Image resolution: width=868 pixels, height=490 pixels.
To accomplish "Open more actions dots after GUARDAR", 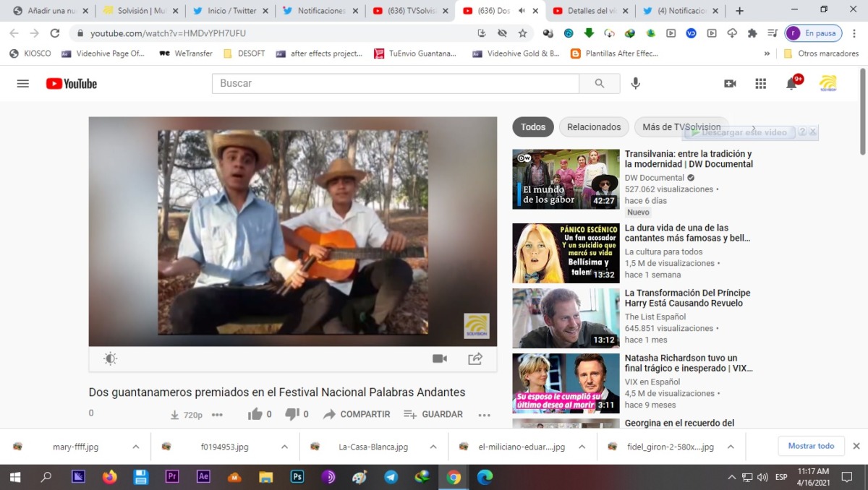I will coord(485,415).
